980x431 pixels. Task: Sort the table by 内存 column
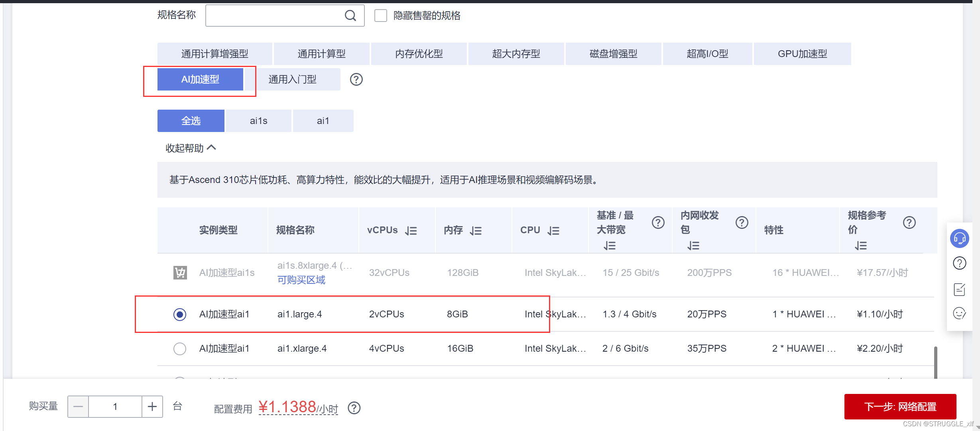(x=476, y=230)
